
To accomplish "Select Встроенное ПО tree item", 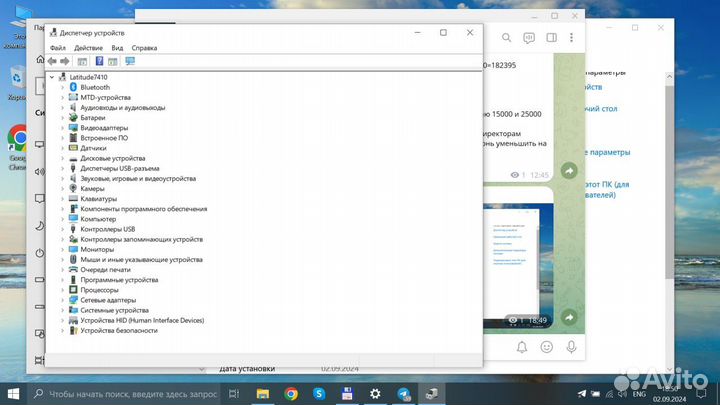I will pos(104,138).
